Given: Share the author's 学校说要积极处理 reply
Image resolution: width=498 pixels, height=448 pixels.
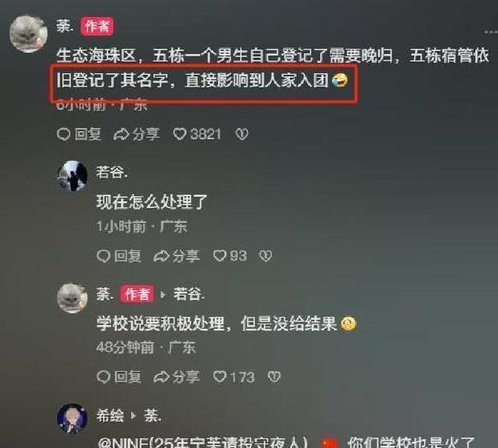Looking at the screenshot, I should [x=177, y=377].
